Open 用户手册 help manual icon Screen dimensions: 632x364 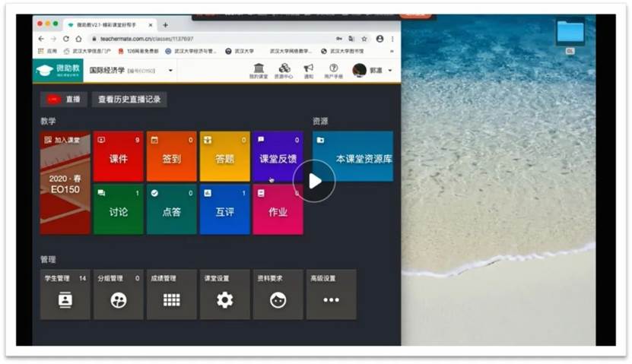click(x=333, y=71)
